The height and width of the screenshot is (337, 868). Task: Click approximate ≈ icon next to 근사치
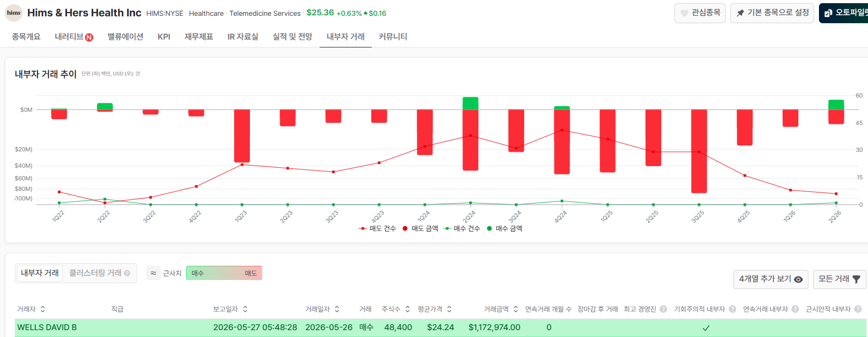[x=153, y=273]
